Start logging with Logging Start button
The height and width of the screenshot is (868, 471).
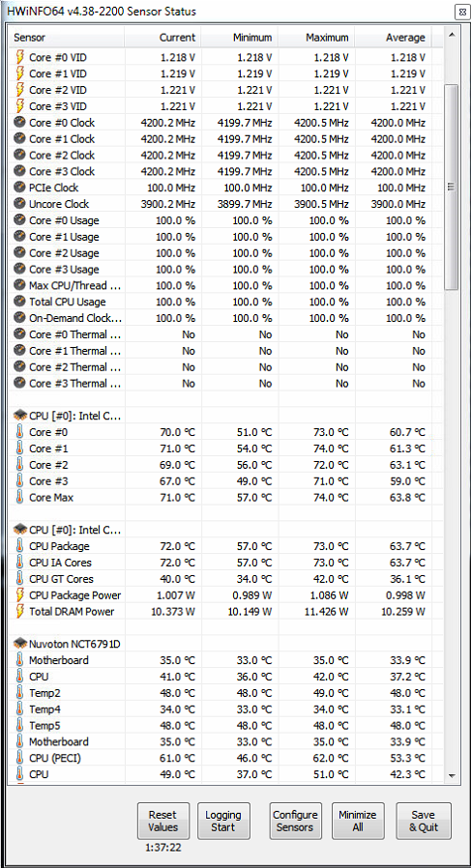pyautogui.click(x=223, y=821)
